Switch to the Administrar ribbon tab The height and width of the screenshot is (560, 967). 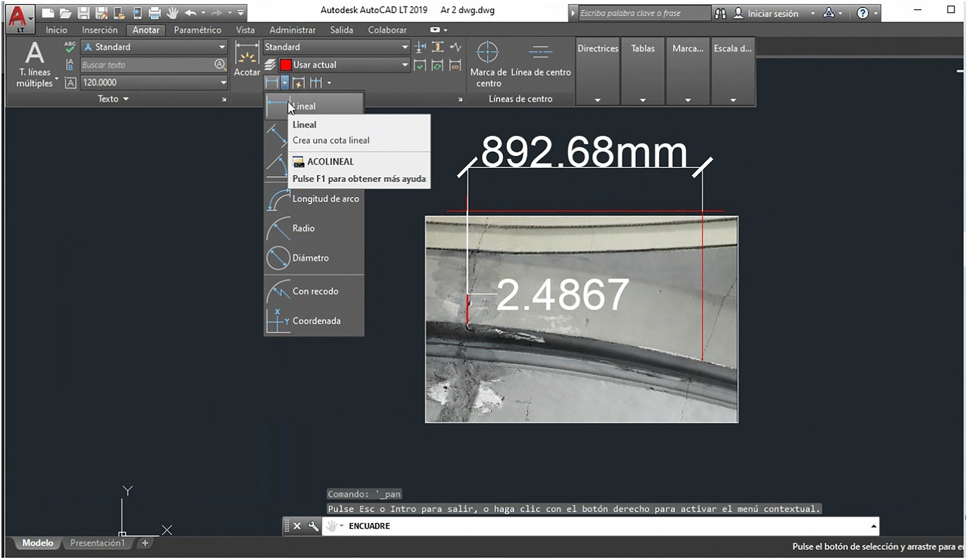292,30
